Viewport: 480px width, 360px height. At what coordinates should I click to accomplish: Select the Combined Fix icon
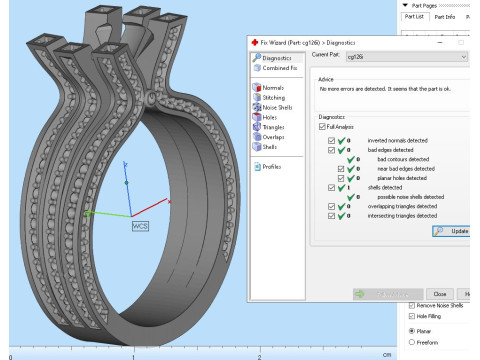click(x=257, y=68)
